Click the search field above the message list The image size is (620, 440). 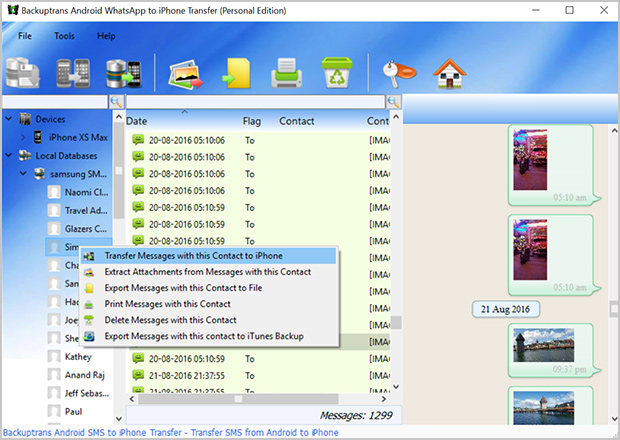(254, 102)
